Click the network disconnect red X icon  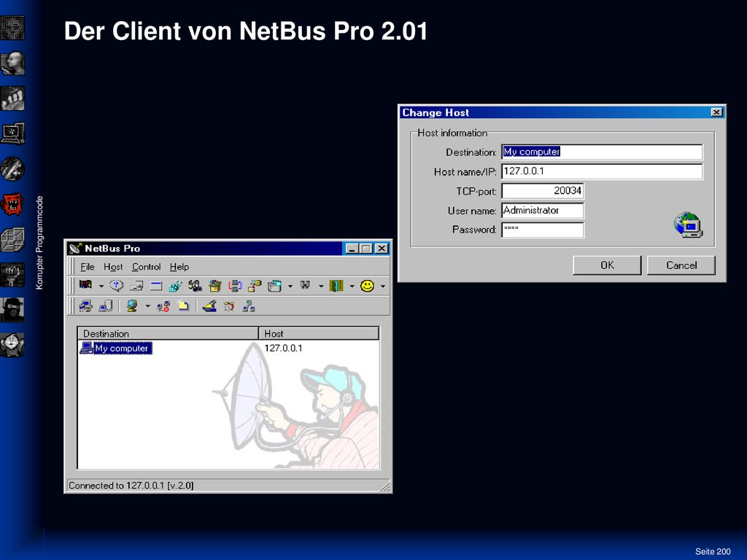163,306
